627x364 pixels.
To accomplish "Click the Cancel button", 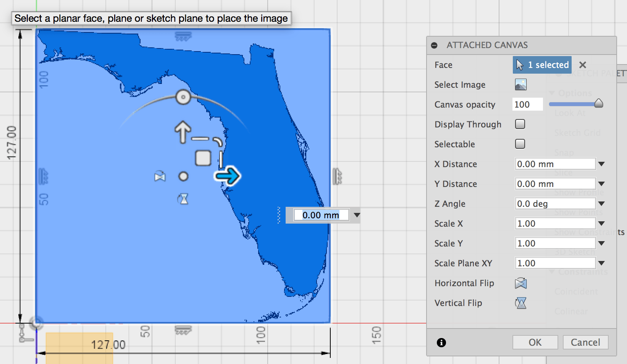I will click(585, 342).
